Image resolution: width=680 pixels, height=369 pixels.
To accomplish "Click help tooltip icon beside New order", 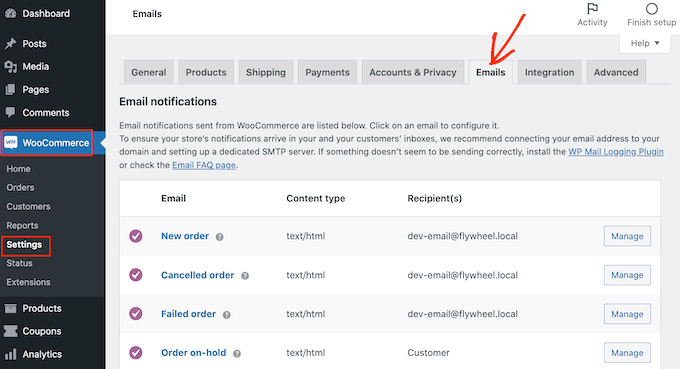I will [219, 237].
